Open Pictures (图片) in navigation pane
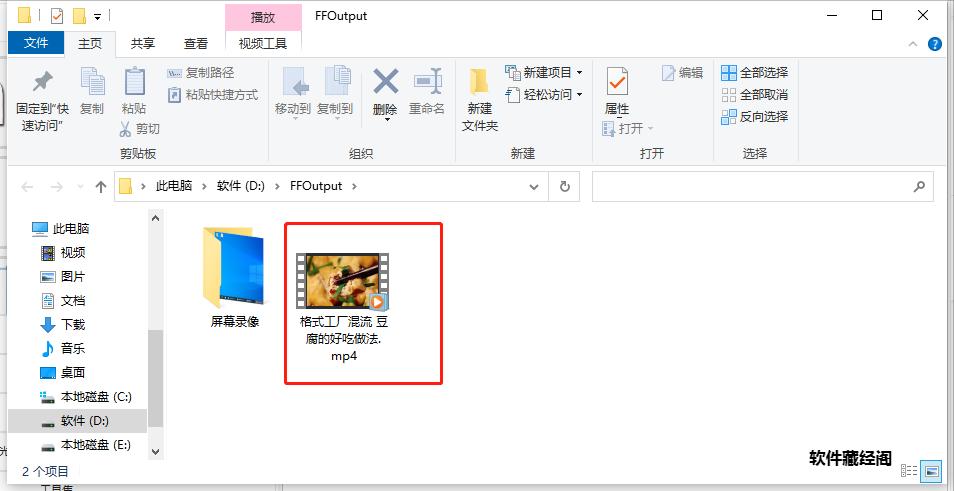 (x=63, y=277)
